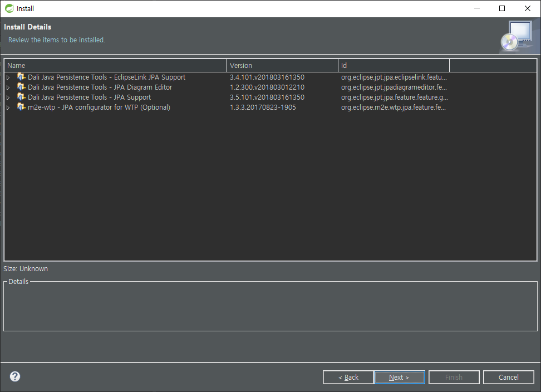Expand the Dali JPA Support row

pos(8,97)
